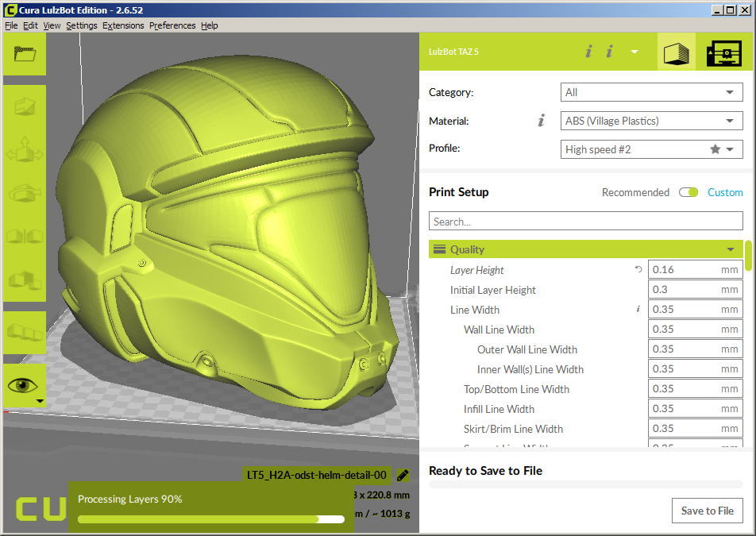Open the Profile dropdown High speed #2
This screenshot has width=756, height=536.
coord(651,149)
